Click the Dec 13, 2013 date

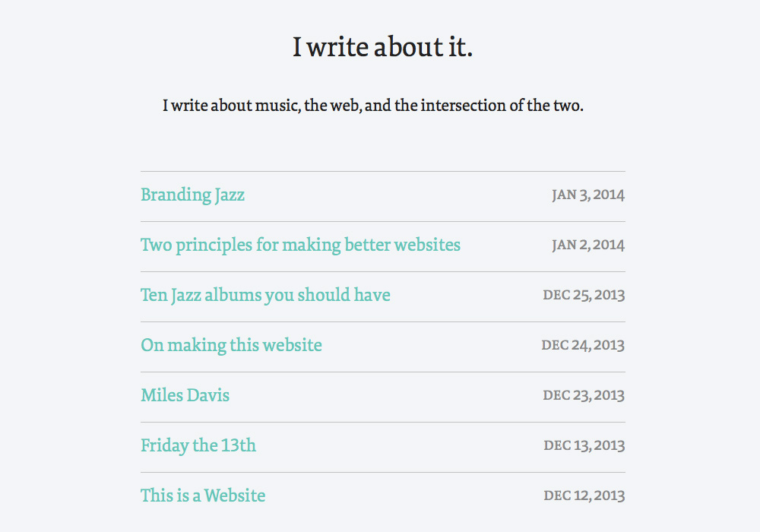[x=584, y=446]
